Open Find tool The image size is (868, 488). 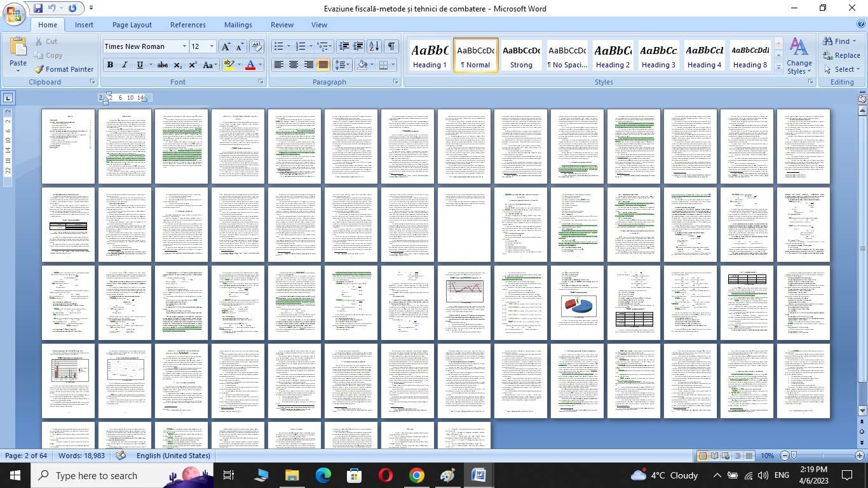pos(840,41)
